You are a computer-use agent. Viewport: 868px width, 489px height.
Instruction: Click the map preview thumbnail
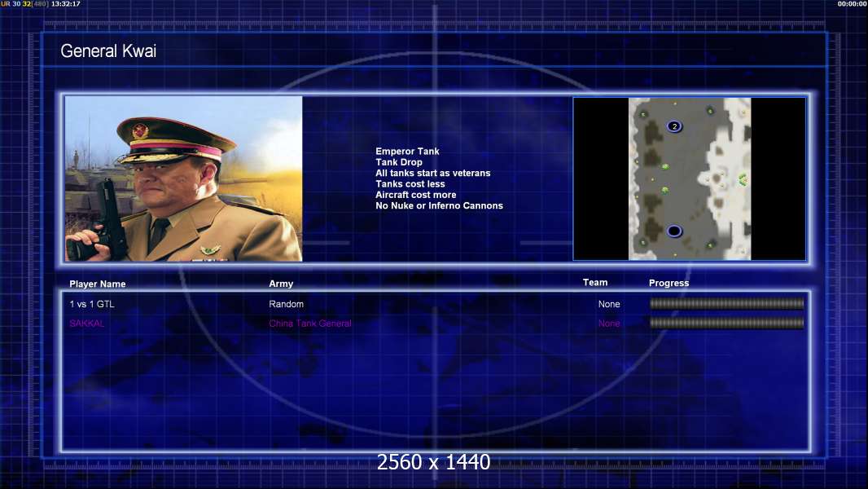(689, 178)
